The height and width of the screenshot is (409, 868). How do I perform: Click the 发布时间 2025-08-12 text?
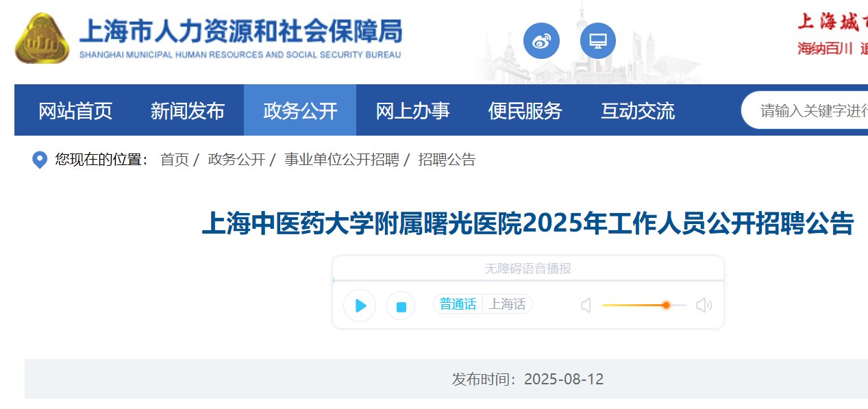coord(528,380)
